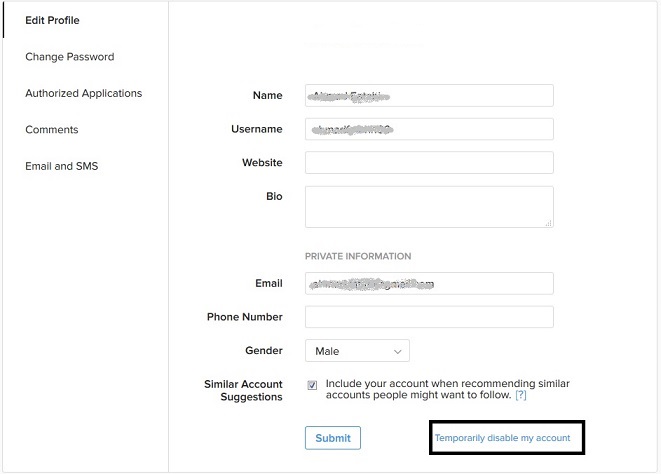Grab the Bio text area resize handle
The width and height of the screenshot is (661, 474).
548,223
